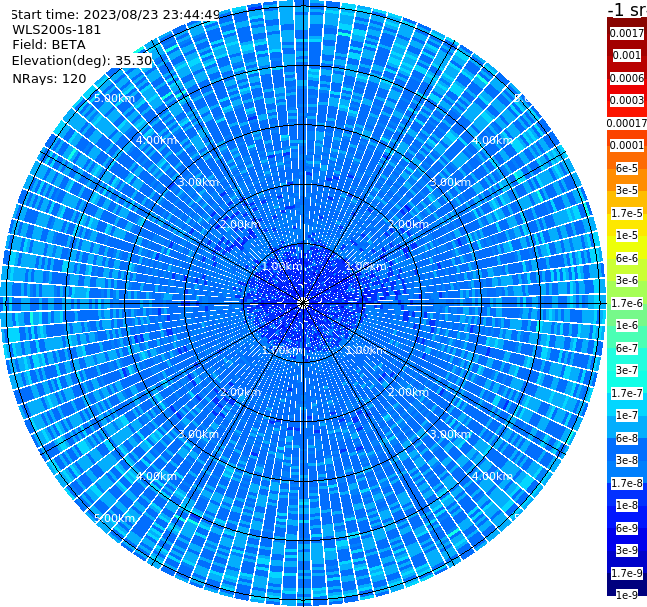The width and height of the screenshot is (647, 607).
Task: Click the 4.00km range label in lower-right quadrant
Action: 492,476
